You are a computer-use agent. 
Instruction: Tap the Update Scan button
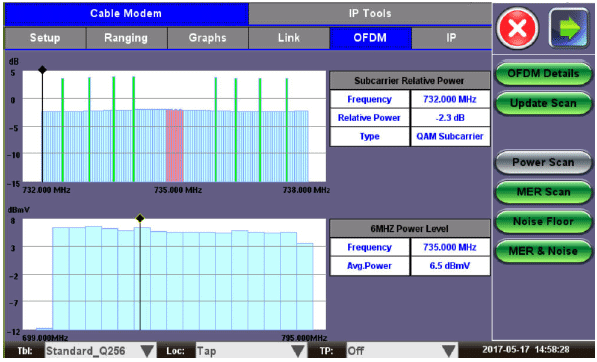(543, 103)
